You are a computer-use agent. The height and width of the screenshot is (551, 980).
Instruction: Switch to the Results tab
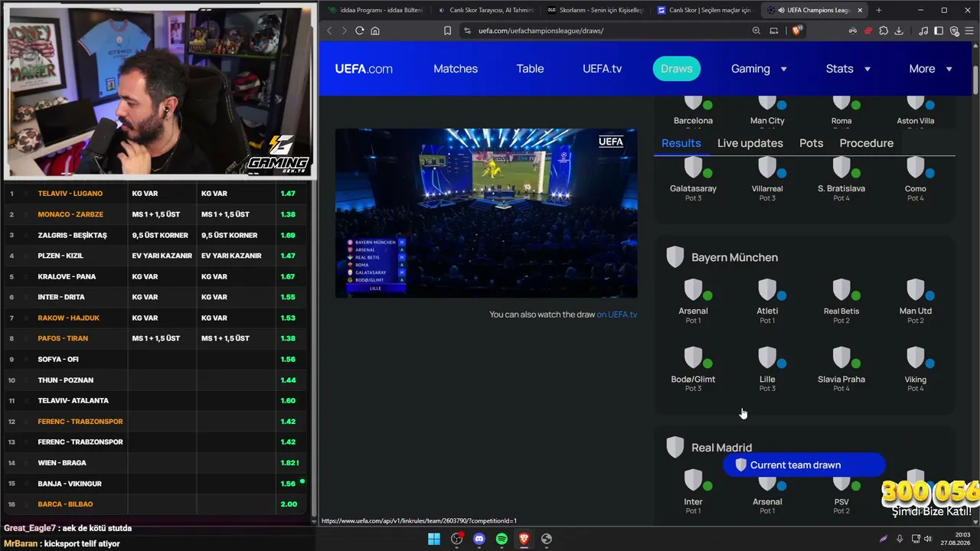click(681, 143)
